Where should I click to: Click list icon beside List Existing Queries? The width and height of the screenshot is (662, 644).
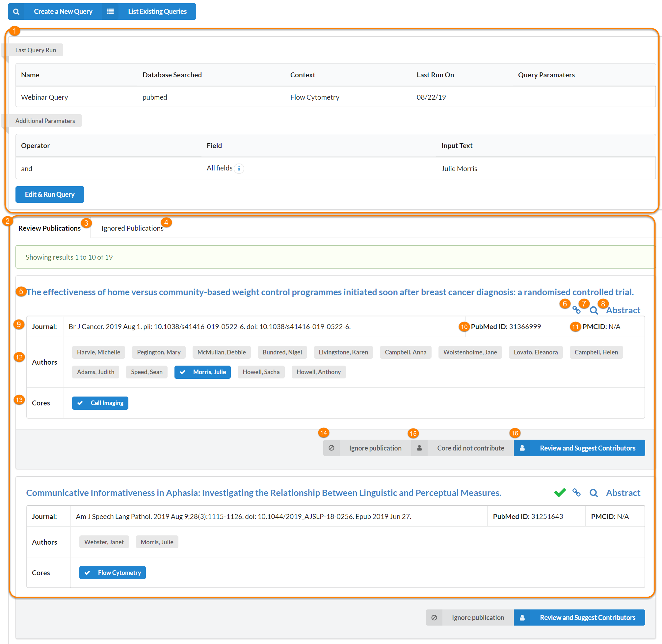(110, 12)
